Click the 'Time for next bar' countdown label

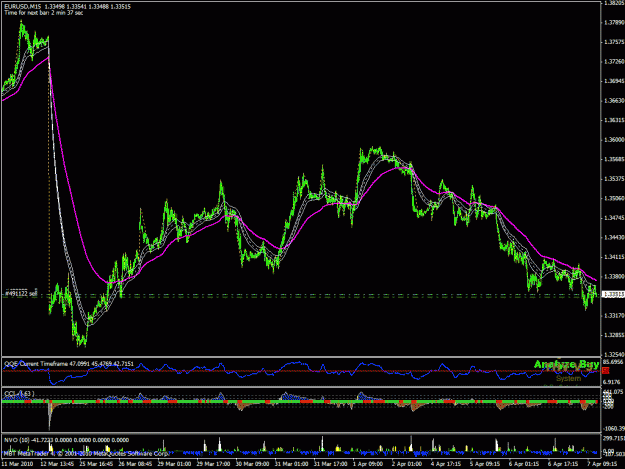coord(44,13)
